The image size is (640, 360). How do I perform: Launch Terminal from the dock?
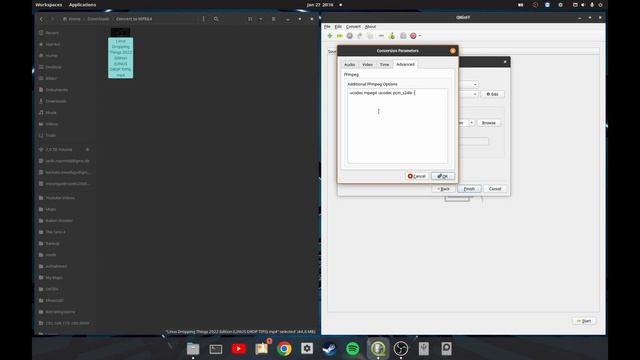[x=216, y=349]
